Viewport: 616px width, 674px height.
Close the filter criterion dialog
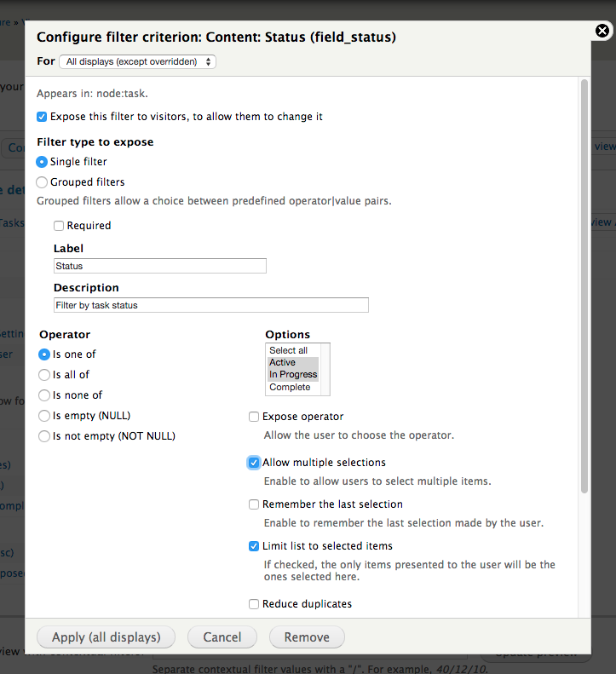[602, 31]
